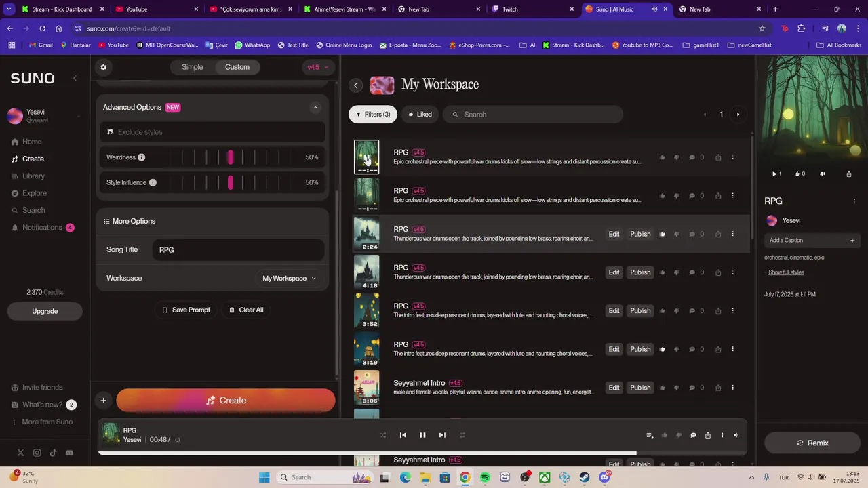Click the orange Create button
The height and width of the screenshot is (488, 868).
pos(226,401)
